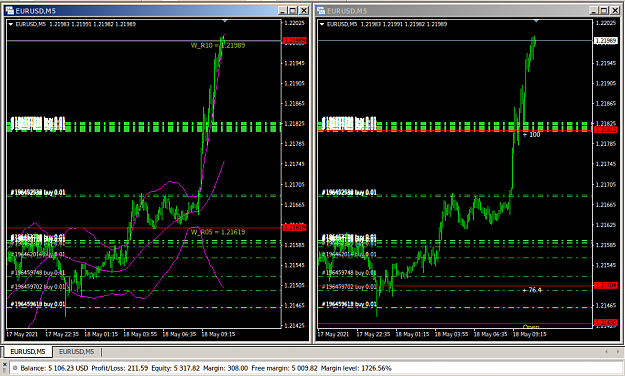Maximize the right EURUSD,M5 chart window
Viewport: 625px width, 376px height.
coord(604,11)
